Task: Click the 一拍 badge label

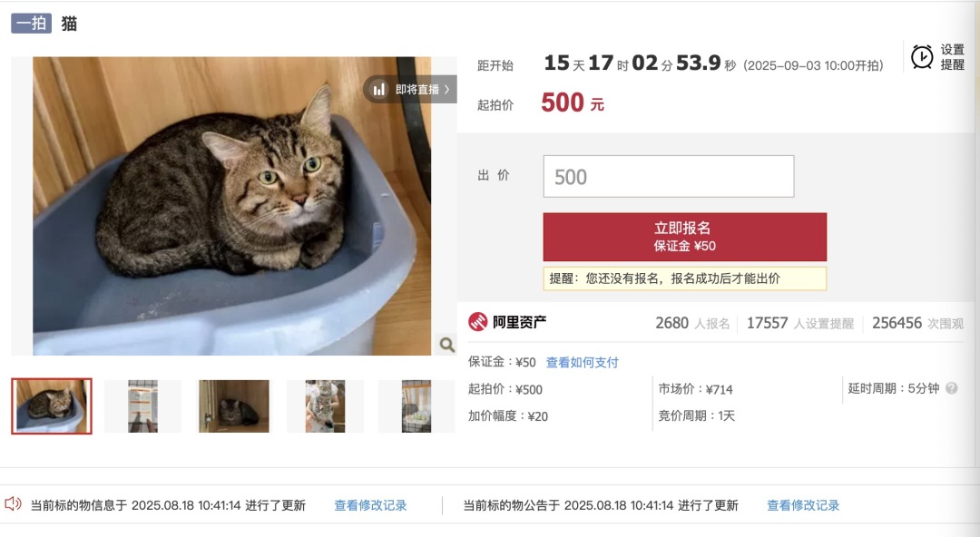Action: (31, 23)
